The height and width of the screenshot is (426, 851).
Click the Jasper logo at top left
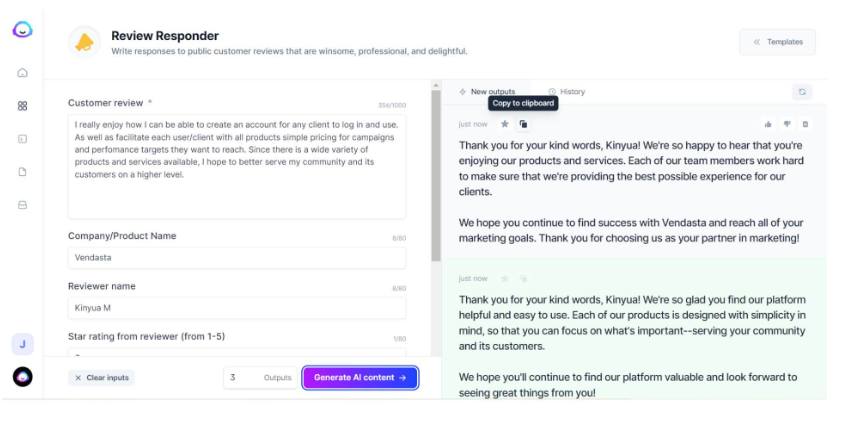(x=22, y=29)
